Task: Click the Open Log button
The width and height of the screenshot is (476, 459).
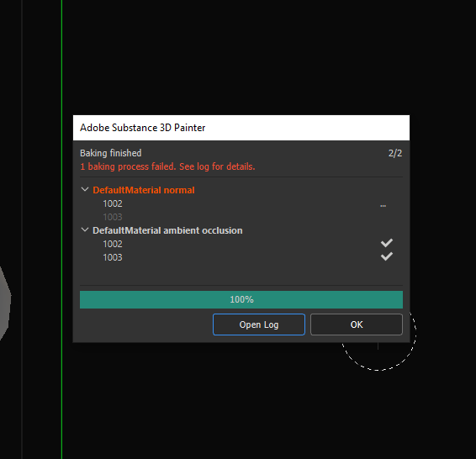Action: 259,324
